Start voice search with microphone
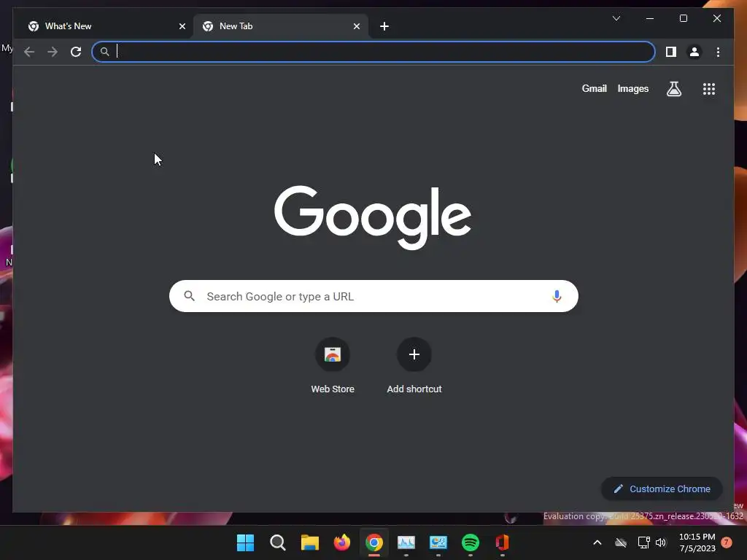 tap(557, 296)
